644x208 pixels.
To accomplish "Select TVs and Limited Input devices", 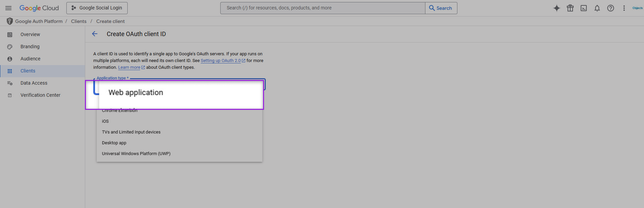I will (131, 132).
